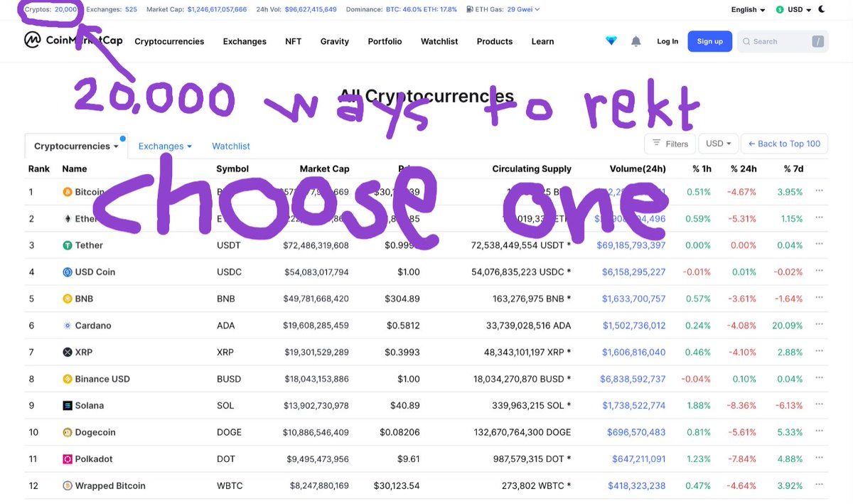This screenshot has width=853, height=504.
Task: Sort by Circulating Supply column header
Action: [532, 168]
